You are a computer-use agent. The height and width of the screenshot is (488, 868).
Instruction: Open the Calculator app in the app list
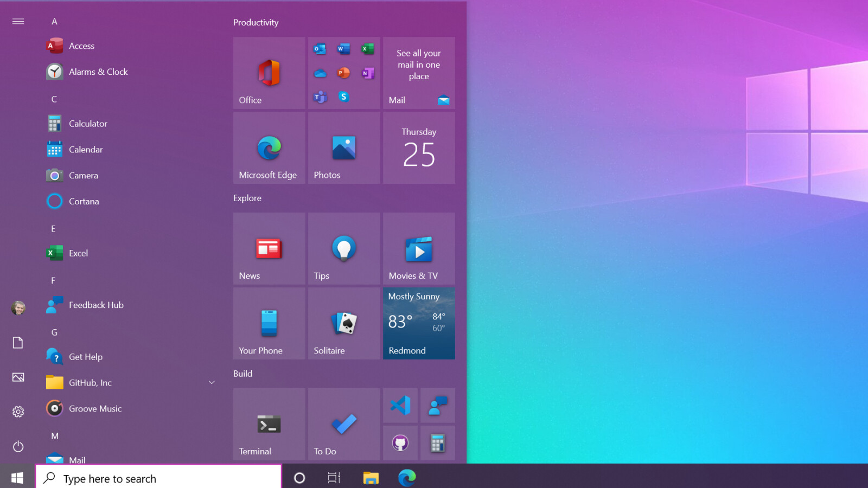(x=130, y=124)
